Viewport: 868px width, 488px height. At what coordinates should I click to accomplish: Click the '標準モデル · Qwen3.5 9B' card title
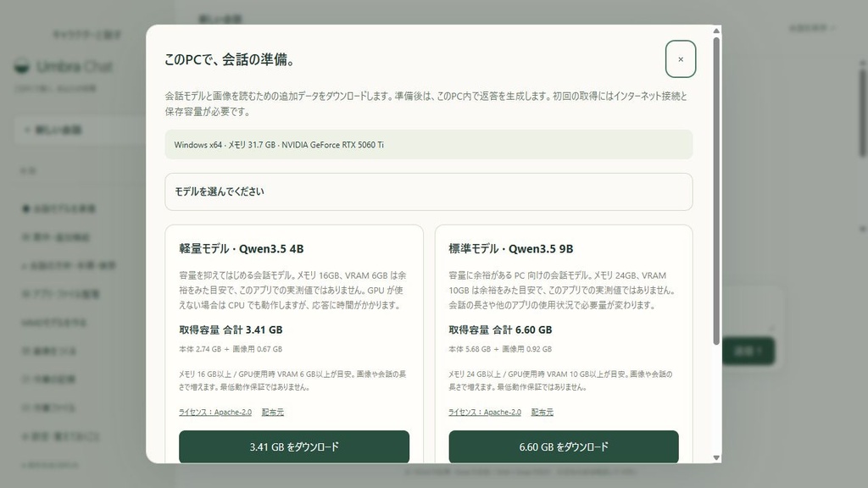tap(511, 249)
